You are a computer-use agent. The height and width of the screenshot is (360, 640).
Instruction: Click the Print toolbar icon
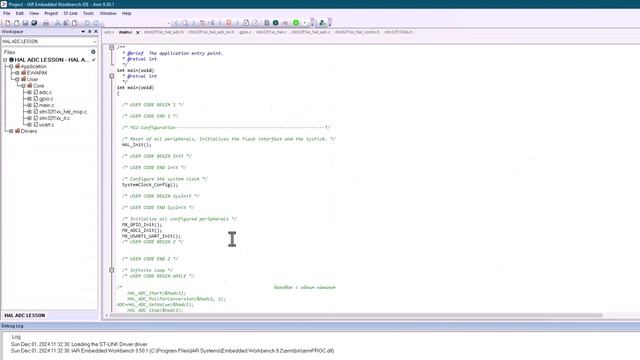pyautogui.click(x=46, y=23)
